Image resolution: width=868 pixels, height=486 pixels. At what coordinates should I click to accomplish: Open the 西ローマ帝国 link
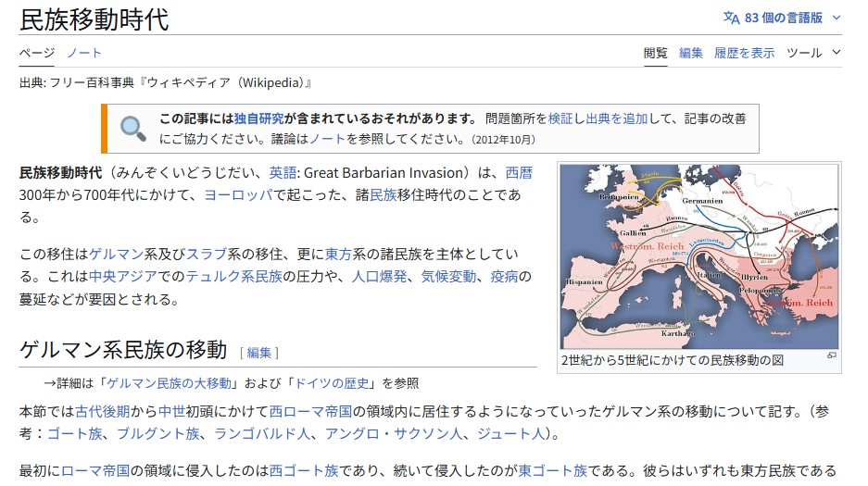click(310, 411)
